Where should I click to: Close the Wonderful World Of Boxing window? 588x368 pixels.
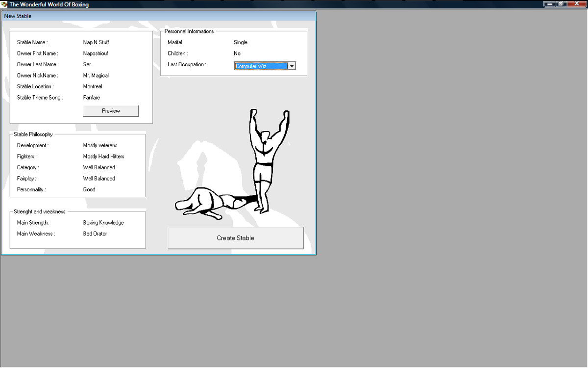577,4
